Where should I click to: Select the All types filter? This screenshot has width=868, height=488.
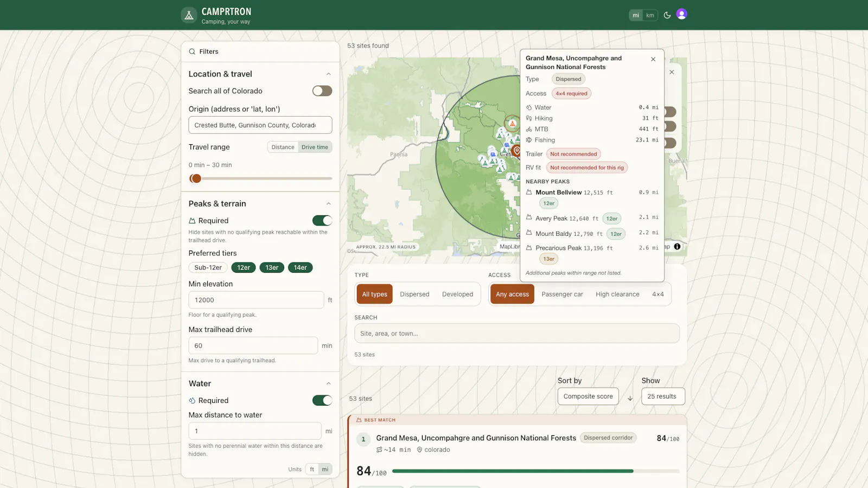375,294
